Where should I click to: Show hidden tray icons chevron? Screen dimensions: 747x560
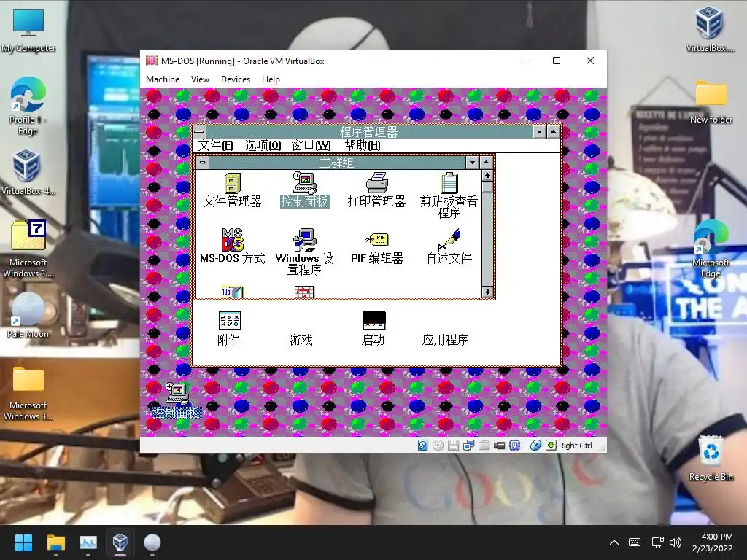[614, 542]
